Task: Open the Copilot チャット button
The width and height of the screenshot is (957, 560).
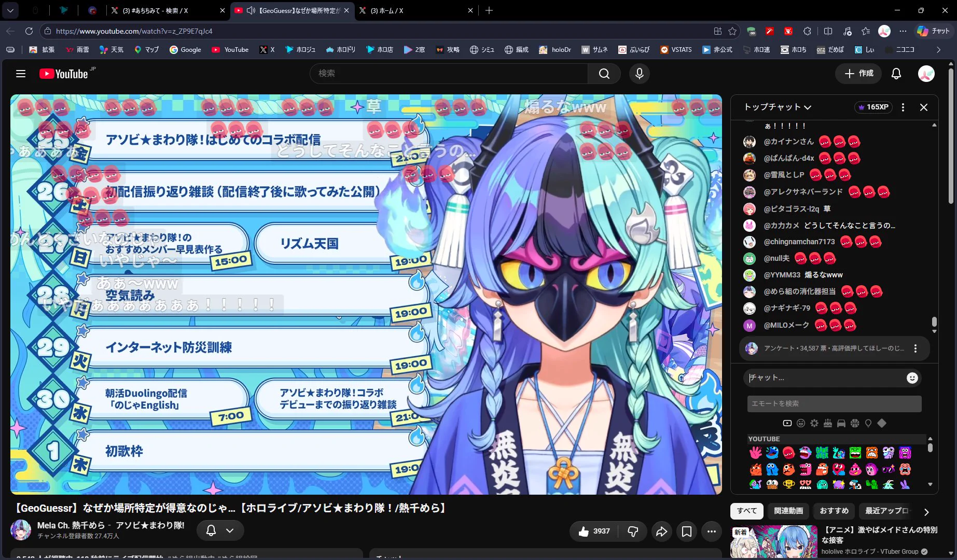Action: 933,31
